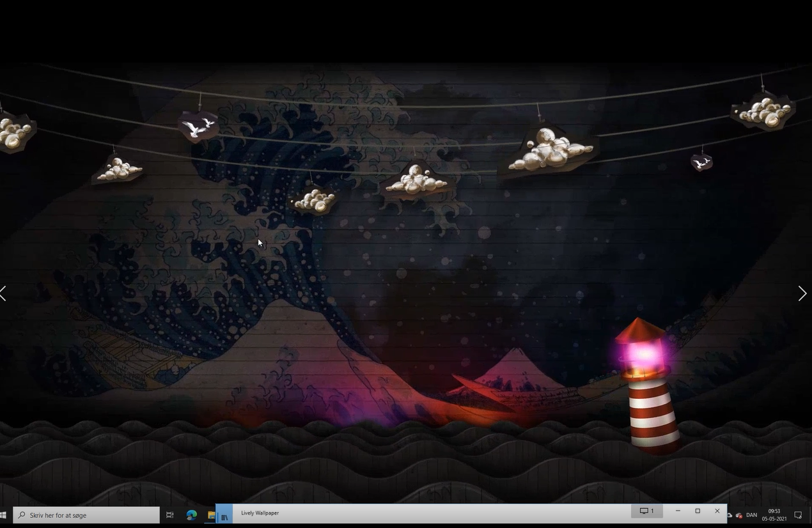
Task: Open the notification center icon
Action: (798, 515)
